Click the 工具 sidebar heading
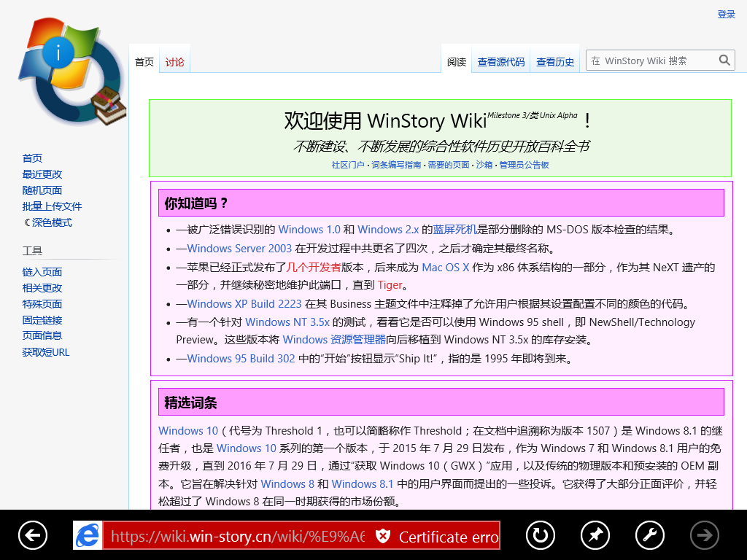The width and height of the screenshot is (747, 560). pyautogui.click(x=32, y=251)
